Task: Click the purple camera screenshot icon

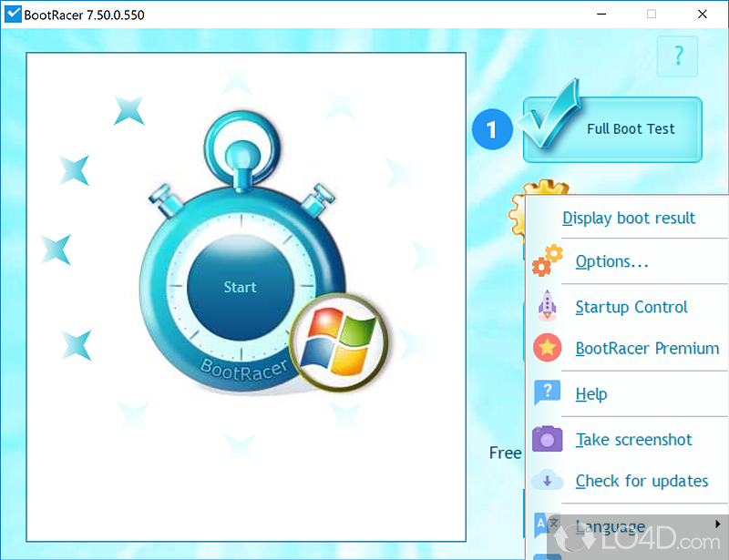Action: point(547,439)
